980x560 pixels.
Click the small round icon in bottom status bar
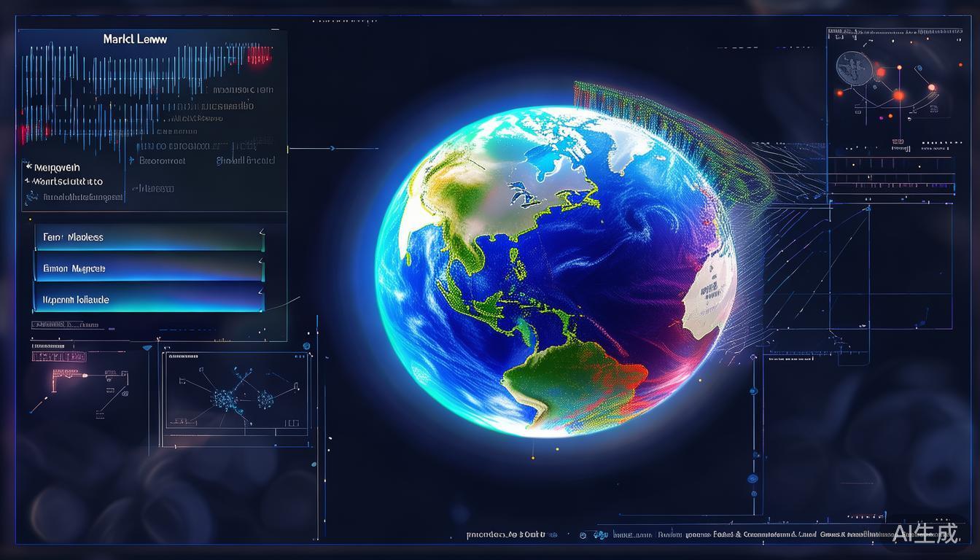coord(583,534)
